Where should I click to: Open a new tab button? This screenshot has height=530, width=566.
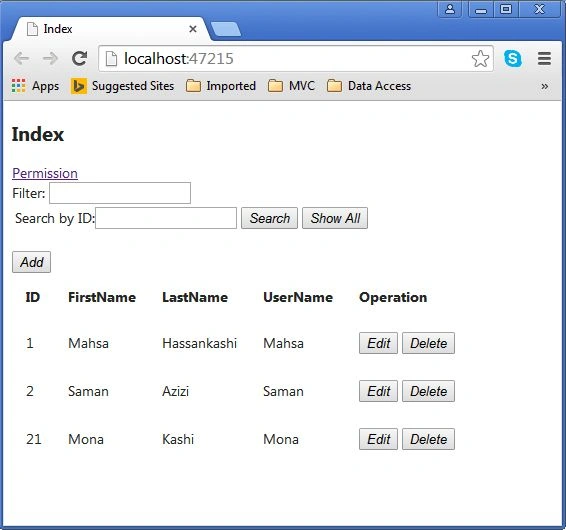pyautogui.click(x=226, y=29)
